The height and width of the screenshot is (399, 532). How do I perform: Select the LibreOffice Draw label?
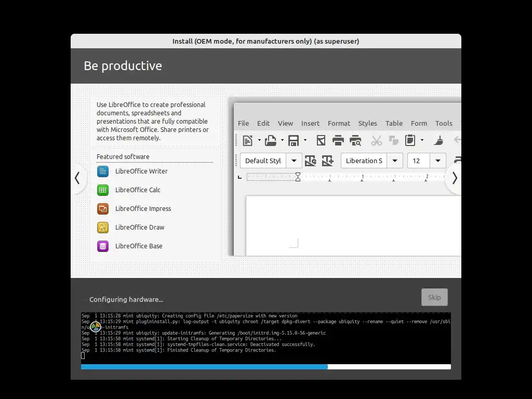(139, 228)
